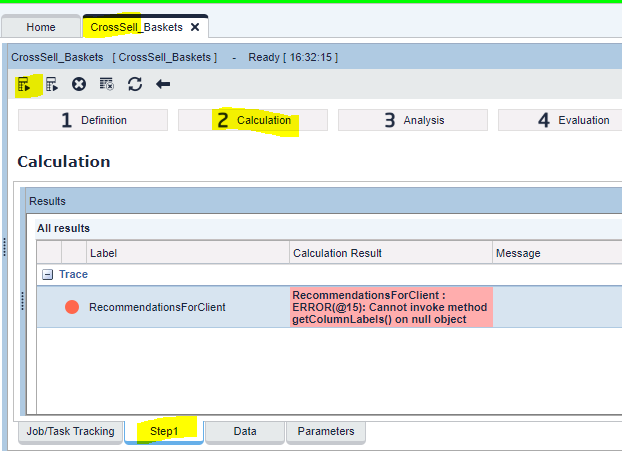Click the refresh arrows icon
This screenshot has width=622, height=456.
[135, 85]
